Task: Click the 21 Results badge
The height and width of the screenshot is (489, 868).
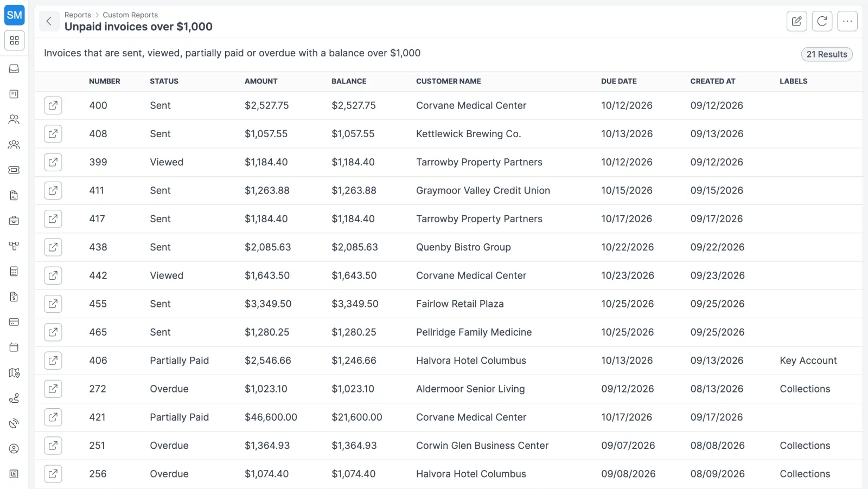Action: pyautogui.click(x=827, y=54)
